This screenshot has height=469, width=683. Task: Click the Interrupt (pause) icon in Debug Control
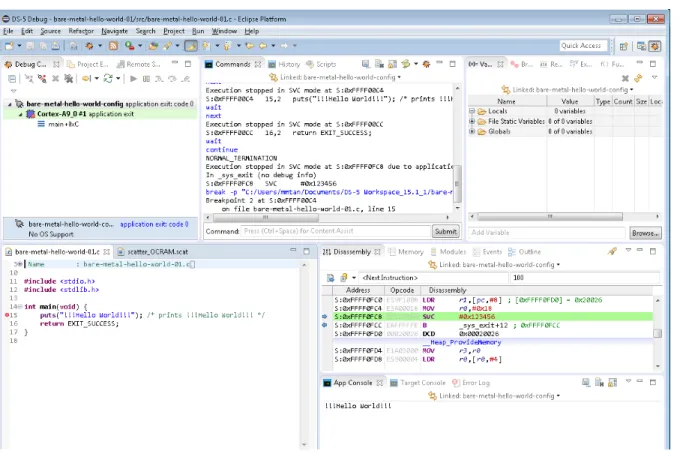tap(146, 79)
